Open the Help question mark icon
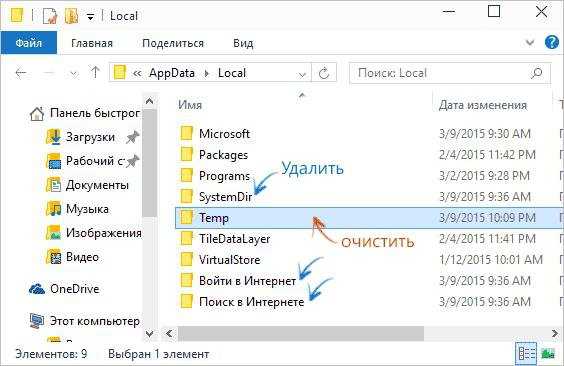This screenshot has height=366, width=564. click(552, 42)
